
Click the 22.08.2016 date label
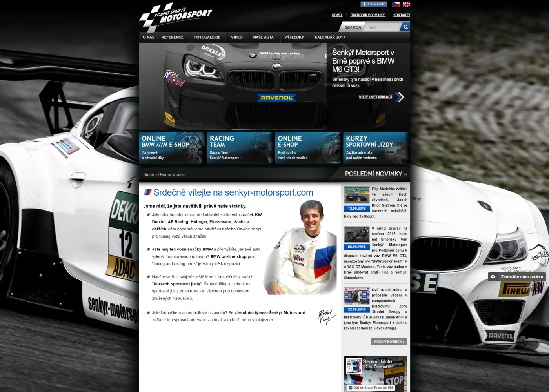click(x=357, y=309)
